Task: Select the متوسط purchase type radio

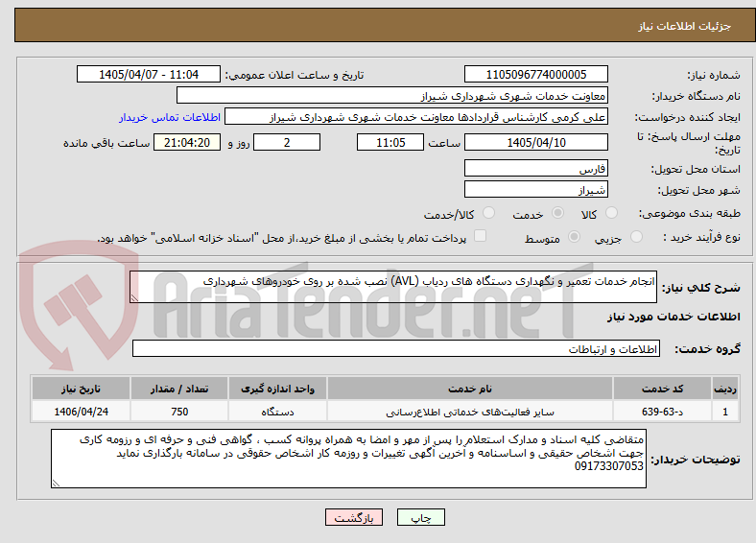Action: (574, 236)
